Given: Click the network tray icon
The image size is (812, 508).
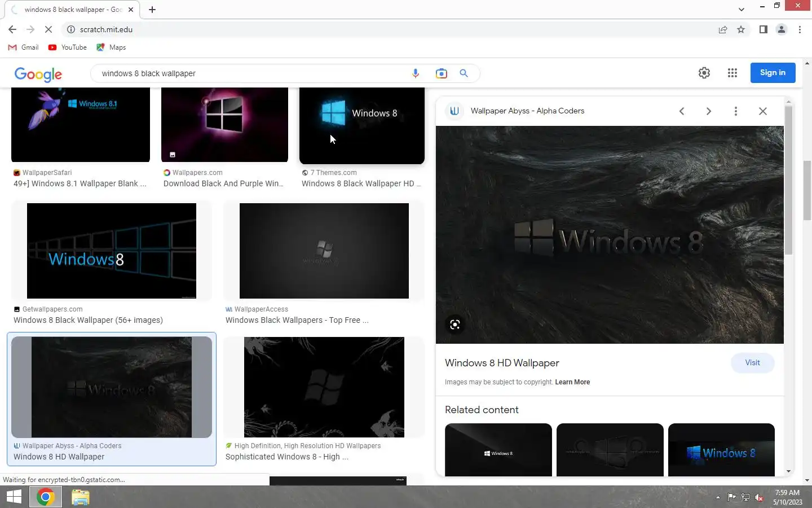Looking at the screenshot, I should (745, 497).
